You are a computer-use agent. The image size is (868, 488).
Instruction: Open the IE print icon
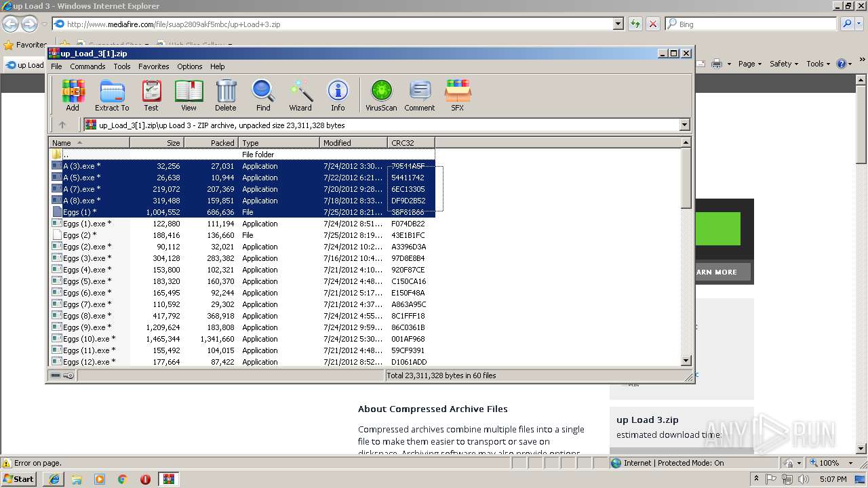point(717,64)
